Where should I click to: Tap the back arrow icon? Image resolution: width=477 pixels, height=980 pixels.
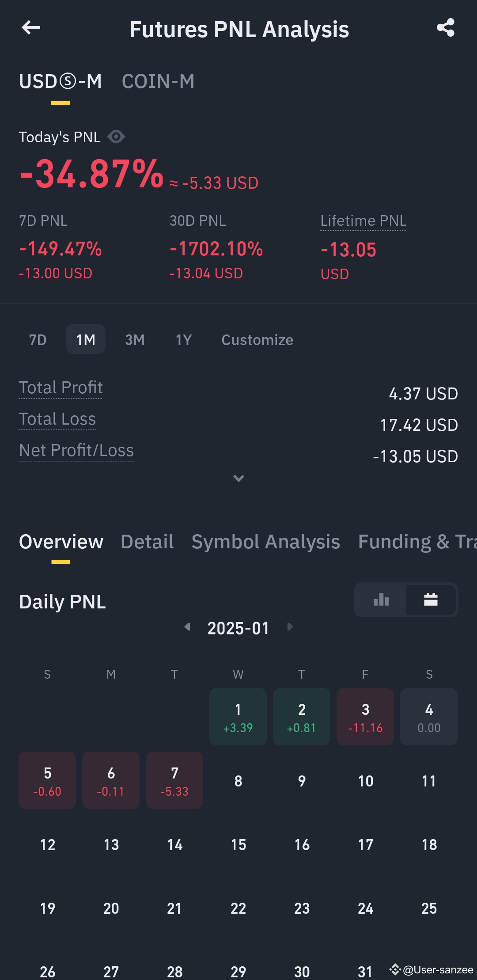31,28
